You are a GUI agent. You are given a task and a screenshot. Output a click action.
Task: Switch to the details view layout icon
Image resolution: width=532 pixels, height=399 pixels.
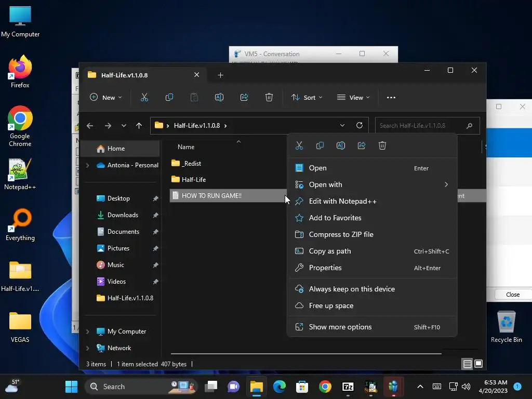pyautogui.click(x=467, y=364)
